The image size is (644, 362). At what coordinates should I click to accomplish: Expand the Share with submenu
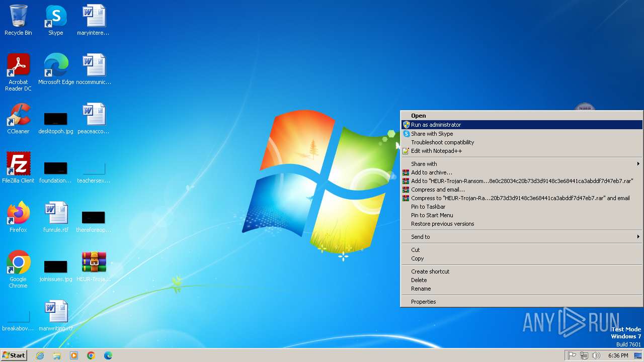pos(522,164)
